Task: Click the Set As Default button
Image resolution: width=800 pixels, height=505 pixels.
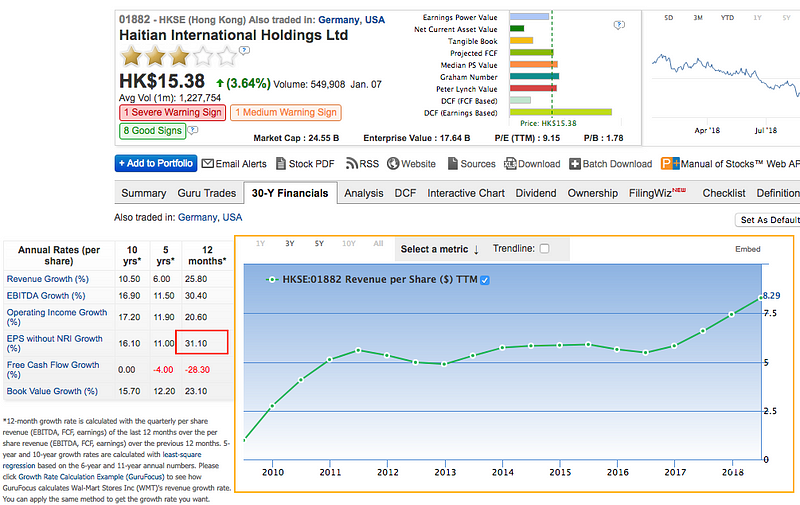Action: (767, 220)
